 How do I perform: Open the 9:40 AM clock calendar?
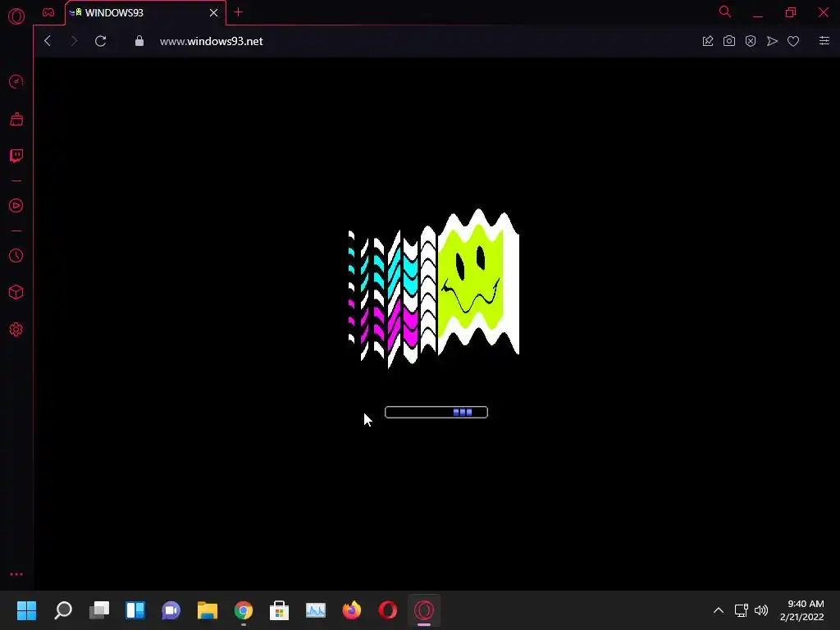click(802, 610)
